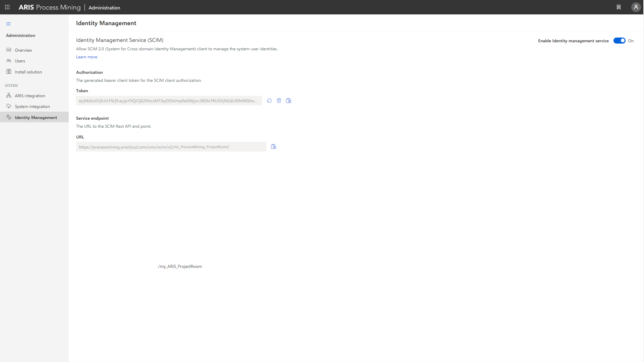Screen dimensions: 644x362
Task: Click the /my_ARIS_ProjectRoom text
Action: point(180,266)
